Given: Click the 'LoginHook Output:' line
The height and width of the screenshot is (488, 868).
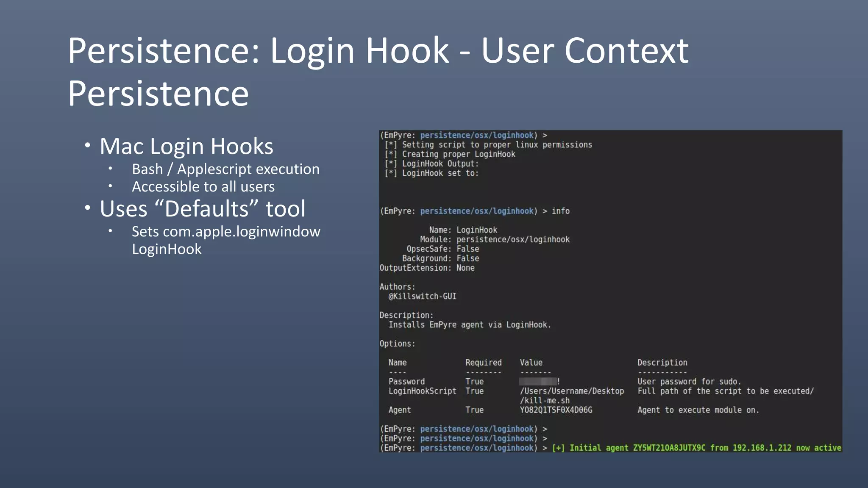Looking at the screenshot, I should coord(440,164).
